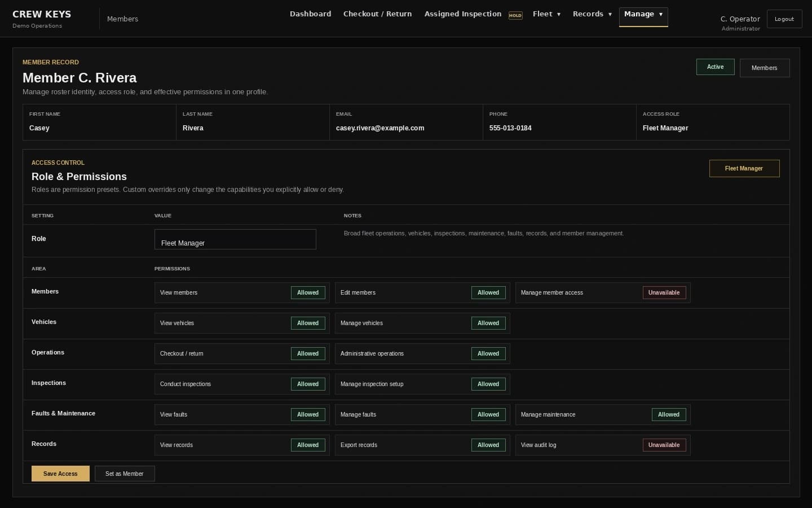Toggle Manage inspection setup Allowed status

tap(488, 384)
